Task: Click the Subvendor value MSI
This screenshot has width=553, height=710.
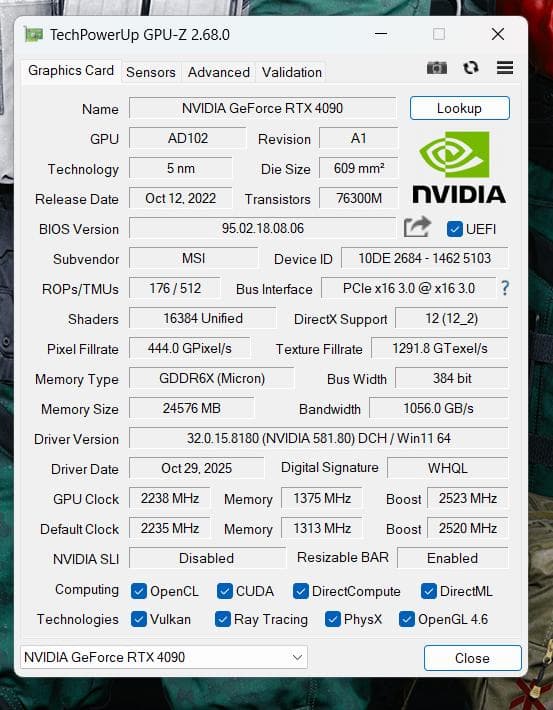Action: click(194, 258)
